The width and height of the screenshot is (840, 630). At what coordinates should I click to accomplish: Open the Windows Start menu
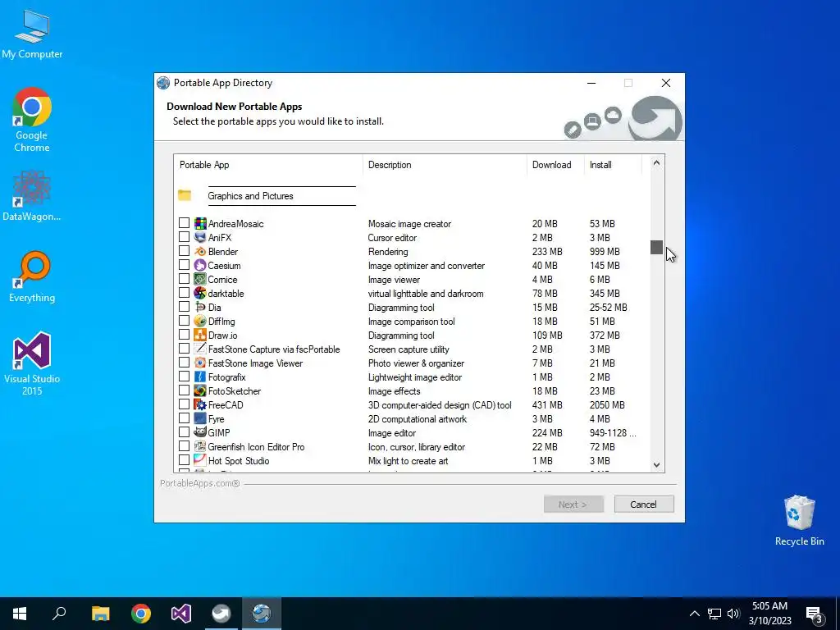click(x=20, y=614)
